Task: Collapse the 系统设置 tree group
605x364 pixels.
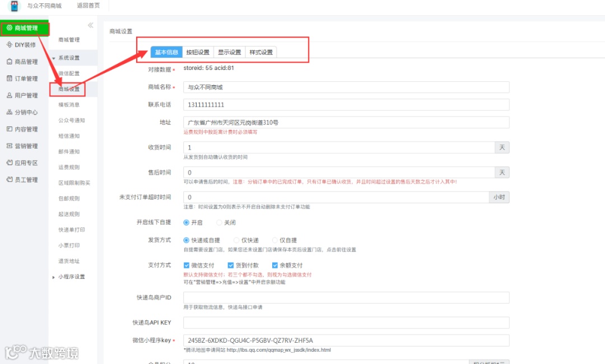Action: coord(54,58)
